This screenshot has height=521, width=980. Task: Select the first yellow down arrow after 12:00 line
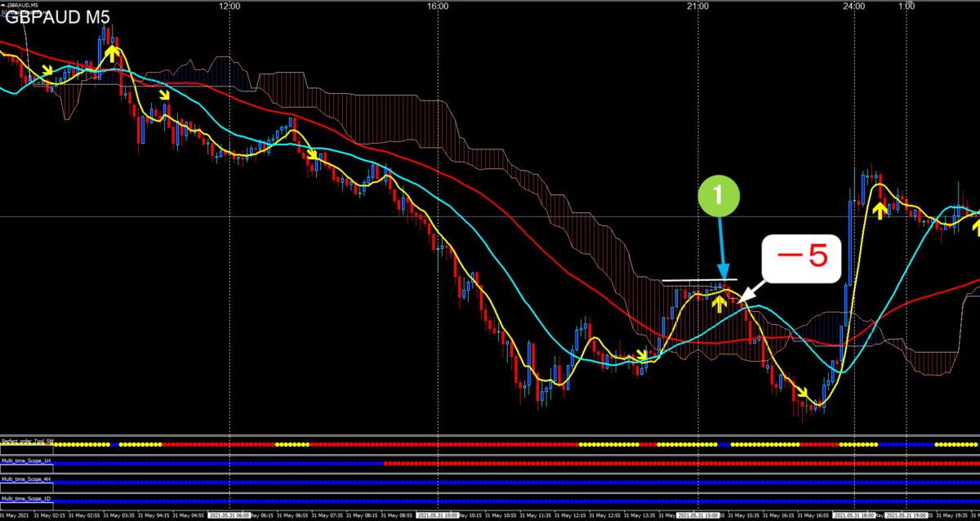312,155
